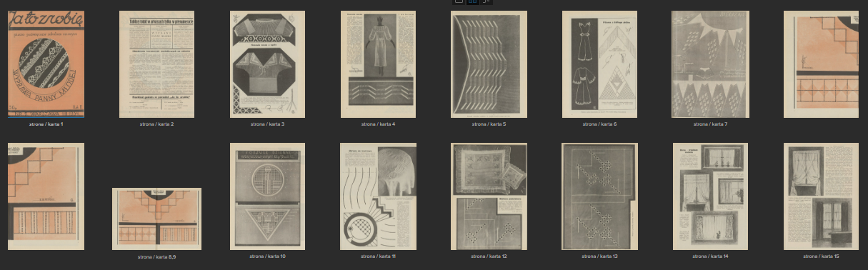Click the 'strona / karta 14' label
Image resolution: width=868 pixels, height=270 pixels.
(710, 256)
